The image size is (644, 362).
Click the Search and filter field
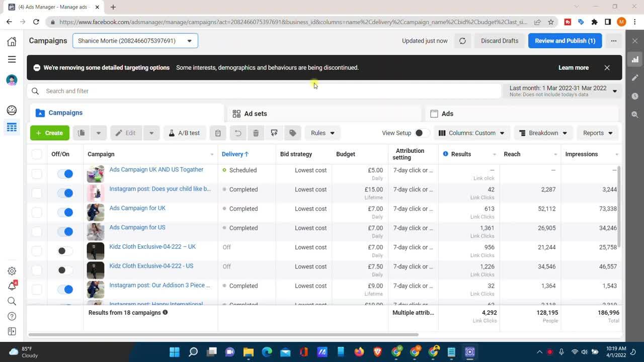264,91
